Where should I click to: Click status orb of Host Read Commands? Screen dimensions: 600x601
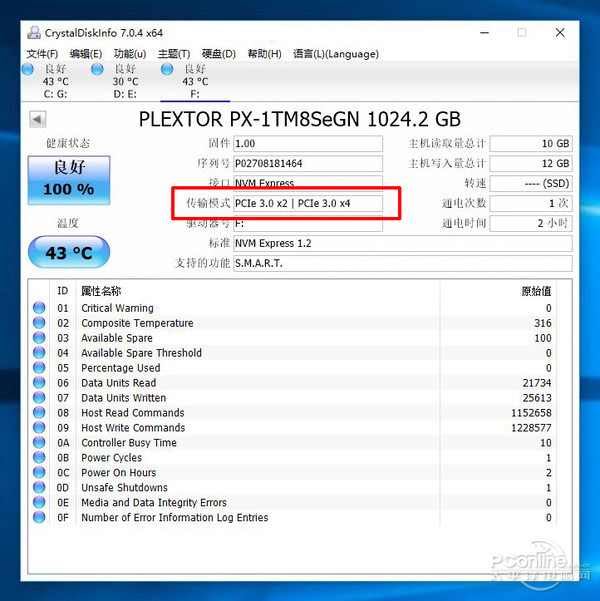coord(39,412)
